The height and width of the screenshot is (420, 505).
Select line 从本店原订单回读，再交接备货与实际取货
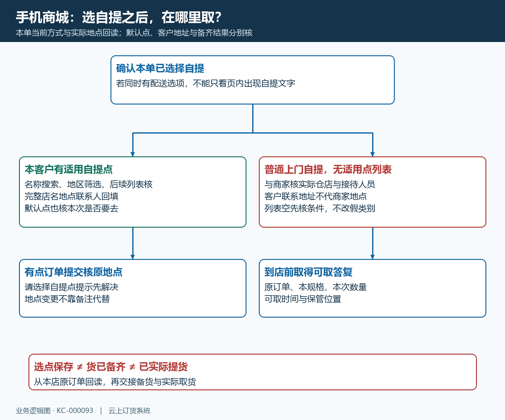115,382
